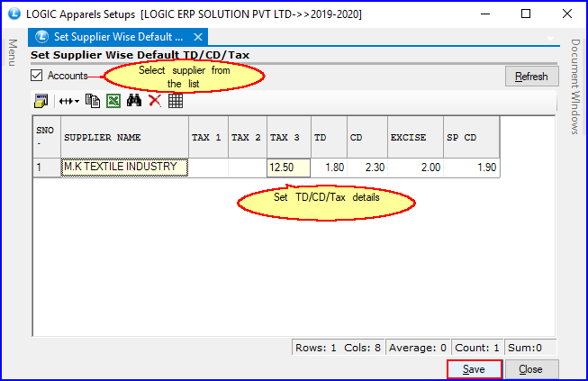The image size is (588, 381).
Task: Click the CD column header
Action: tap(367, 137)
